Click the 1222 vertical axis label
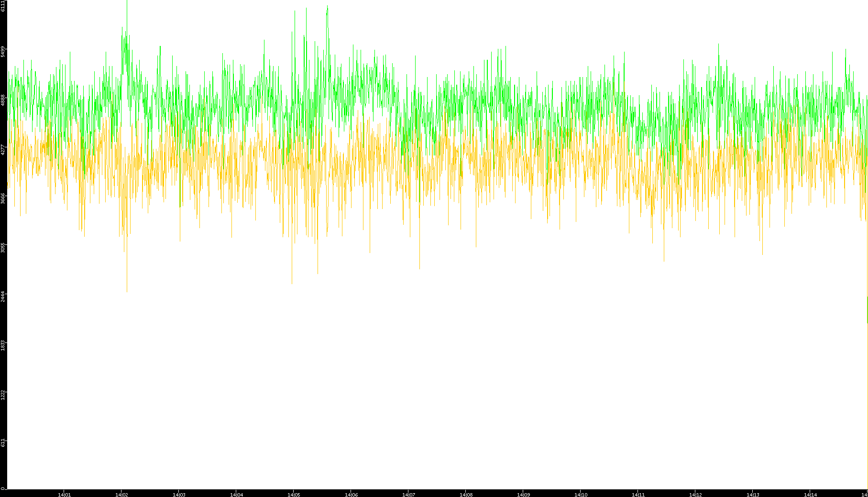The height and width of the screenshot is (497, 868). tap(3, 394)
